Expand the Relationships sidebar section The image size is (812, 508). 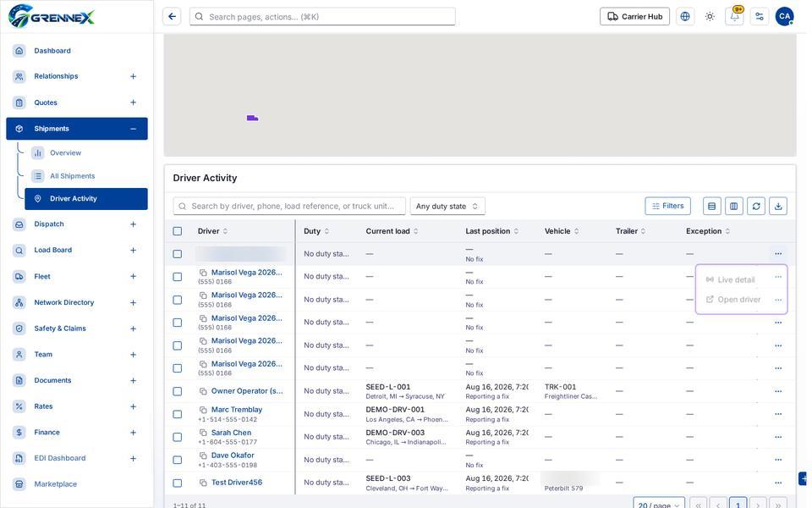pos(133,76)
